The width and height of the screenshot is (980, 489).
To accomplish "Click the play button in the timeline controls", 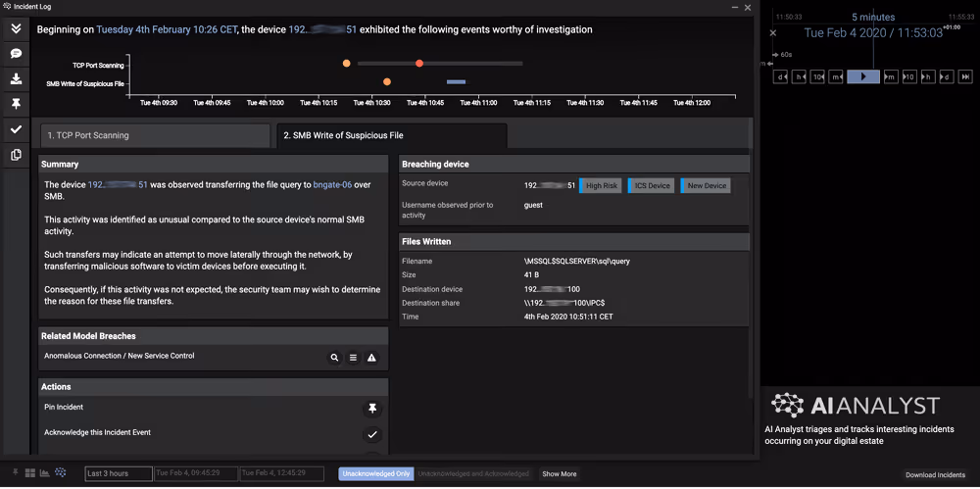I will [x=863, y=76].
